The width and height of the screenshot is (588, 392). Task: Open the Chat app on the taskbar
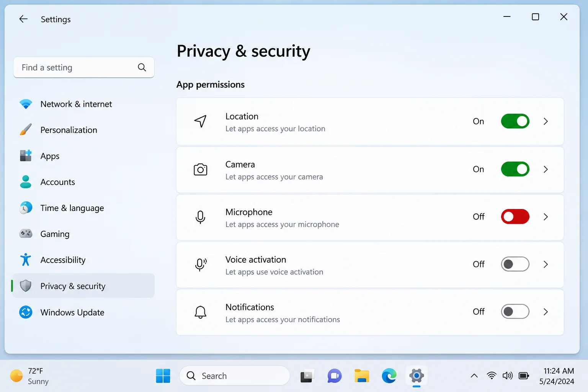tap(334, 376)
